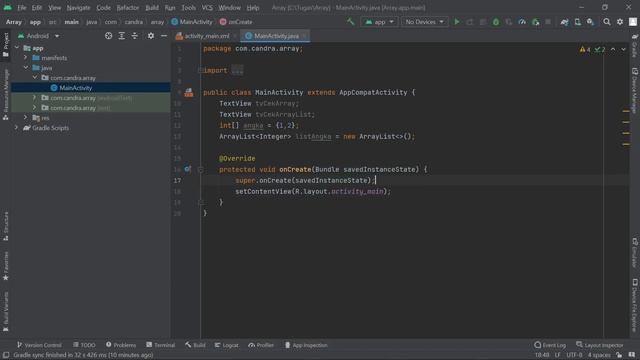Open the warnings count indicator
This screenshot has height=360, width=640.
585,49
